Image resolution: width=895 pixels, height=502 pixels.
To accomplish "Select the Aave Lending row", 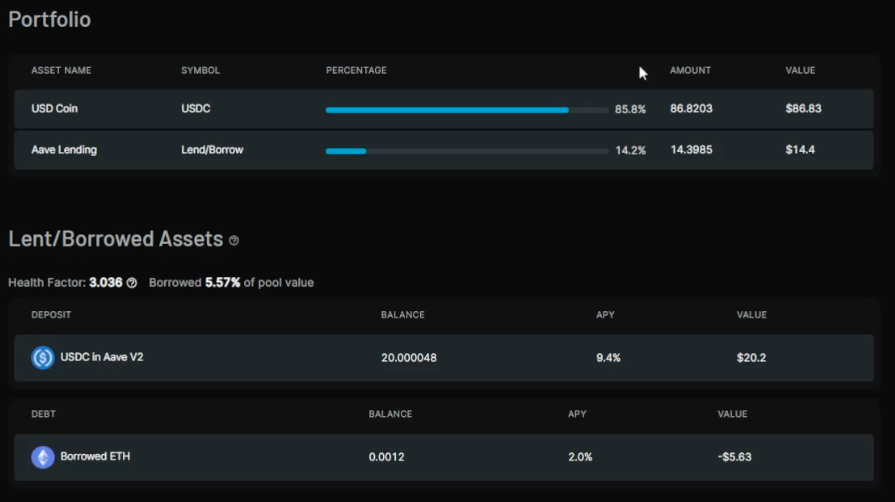I will click(444, 150).
